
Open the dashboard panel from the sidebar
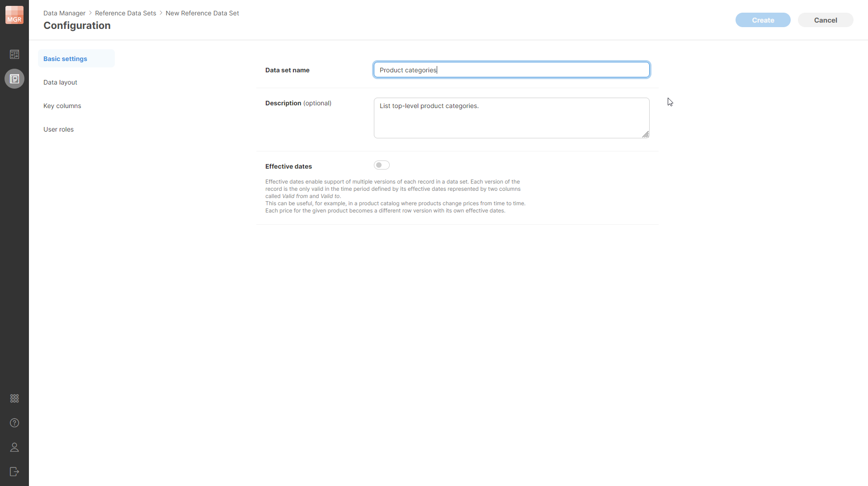pyautogui.click(x=14, y=54)
